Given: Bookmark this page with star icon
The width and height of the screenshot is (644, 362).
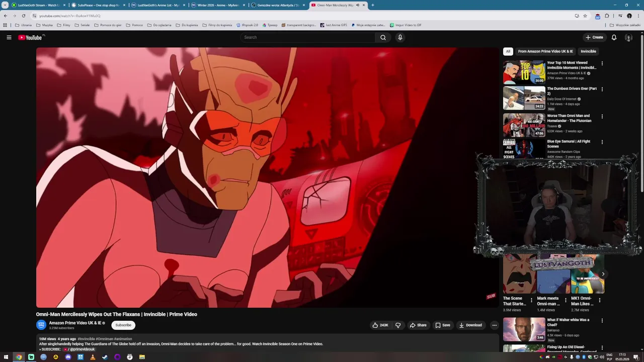Looking at the screenshot, I should (x=585, y=16).
